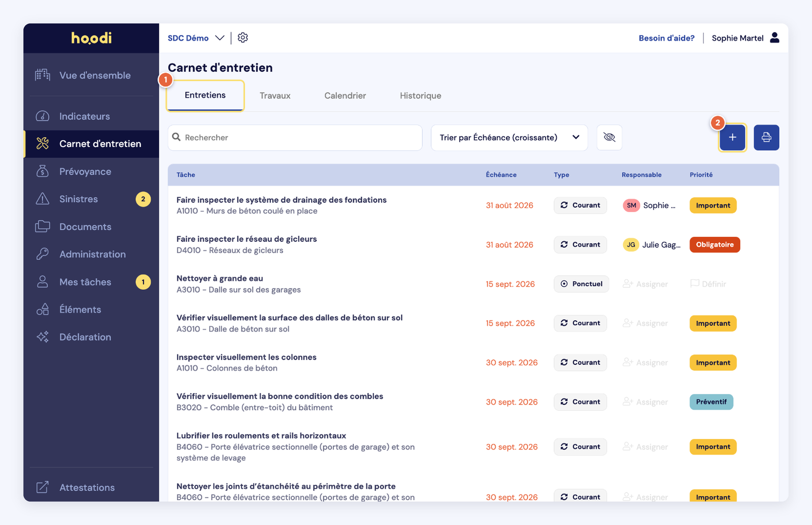The image size is (812, 525).
Task: Click the Déclaration sparkle icon
Action: click(42, 337)
